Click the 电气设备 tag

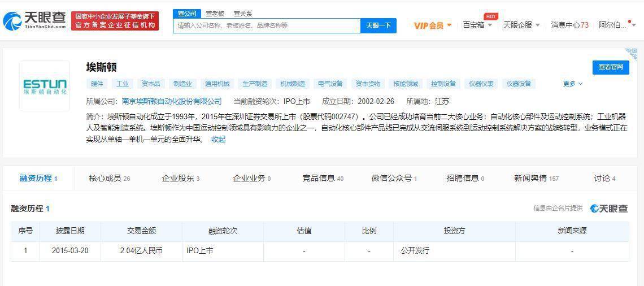(330, 84)
